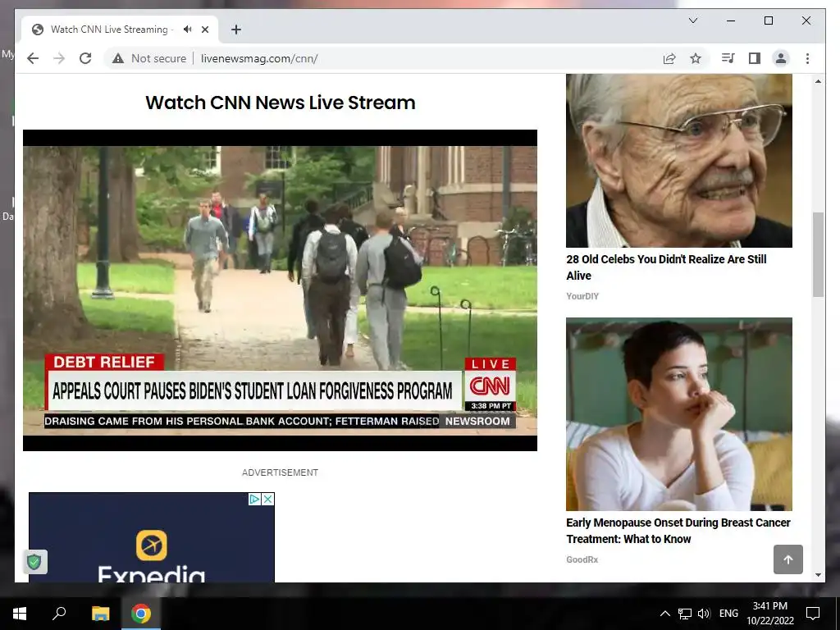Minimize the Chrome window
Screen dimensions: 840x630
click(x=731, y=21)
